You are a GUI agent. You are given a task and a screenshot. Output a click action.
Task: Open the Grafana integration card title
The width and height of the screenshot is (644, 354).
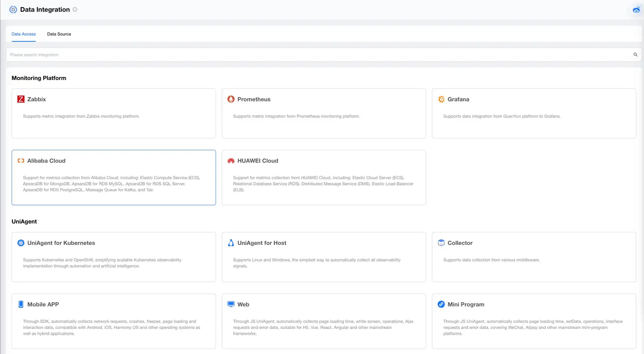coord(458,99)
